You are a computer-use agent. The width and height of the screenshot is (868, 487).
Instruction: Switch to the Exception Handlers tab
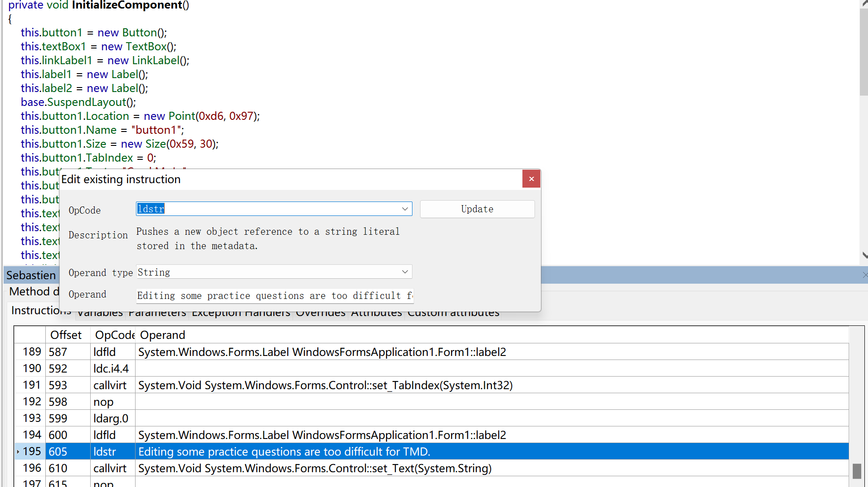(241, 313)
